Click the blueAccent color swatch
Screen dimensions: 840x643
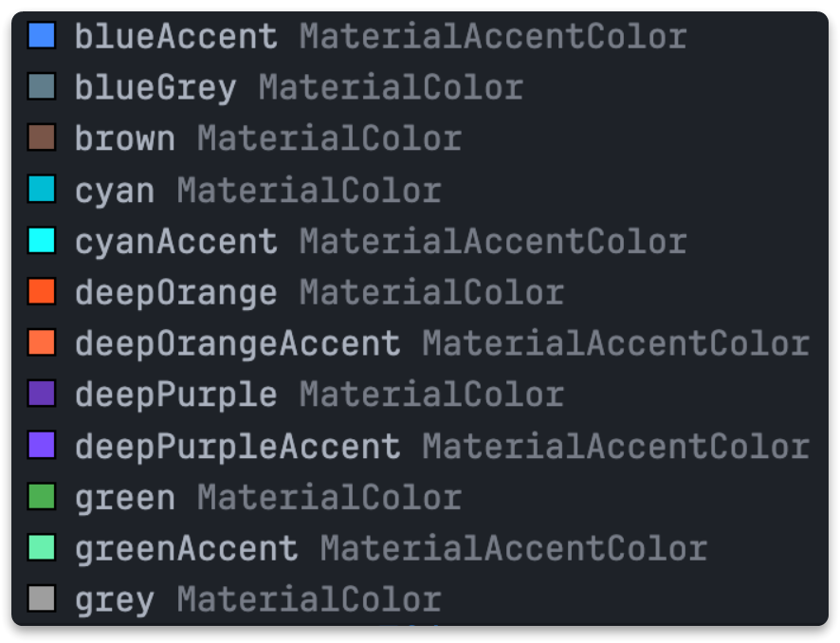pyautogui.click(x=42, y=36)
